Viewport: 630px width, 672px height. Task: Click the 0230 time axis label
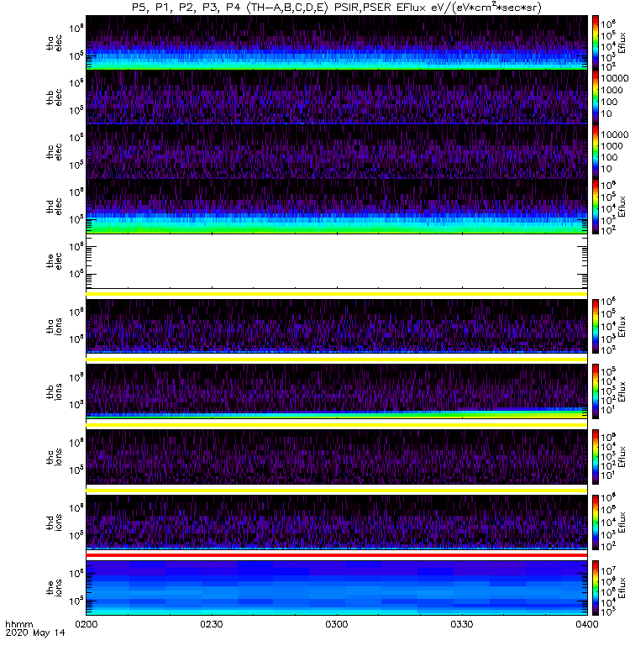(212, 624)
